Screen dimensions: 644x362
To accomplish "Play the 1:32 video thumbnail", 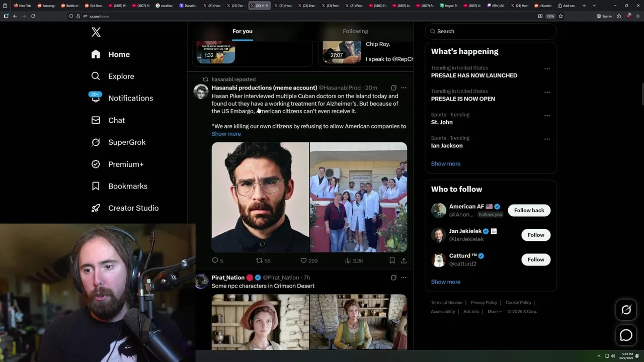I will point(216,53).
